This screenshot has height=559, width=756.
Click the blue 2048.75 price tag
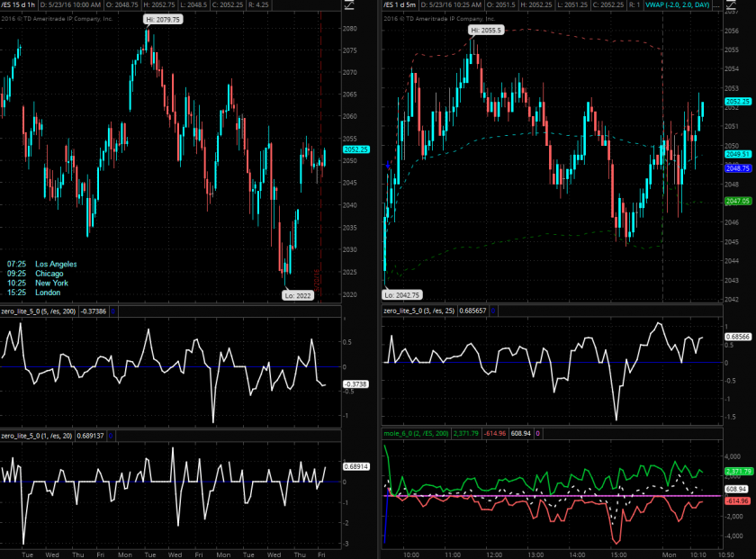pyautogui.click(x=737, y=168)
